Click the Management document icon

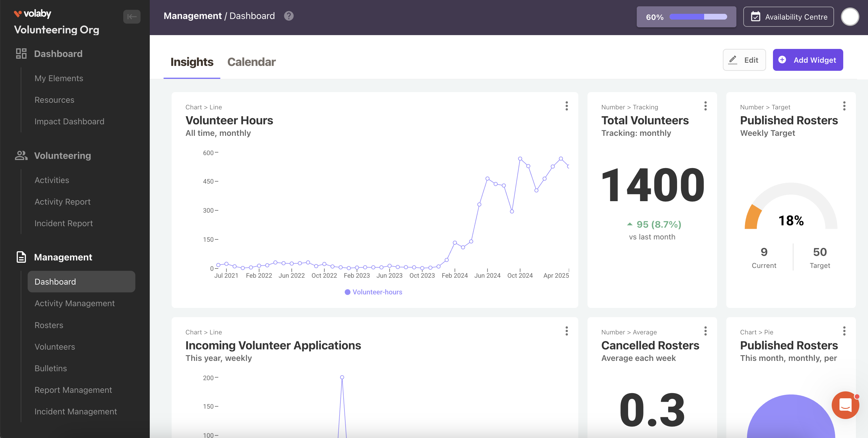click(x=21, y=257)
